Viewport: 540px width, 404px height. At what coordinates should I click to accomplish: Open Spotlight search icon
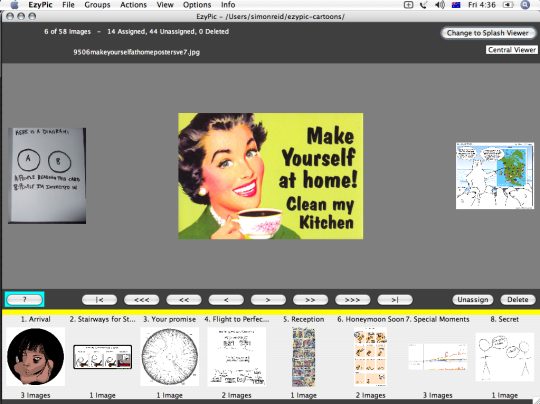(525, 5)
